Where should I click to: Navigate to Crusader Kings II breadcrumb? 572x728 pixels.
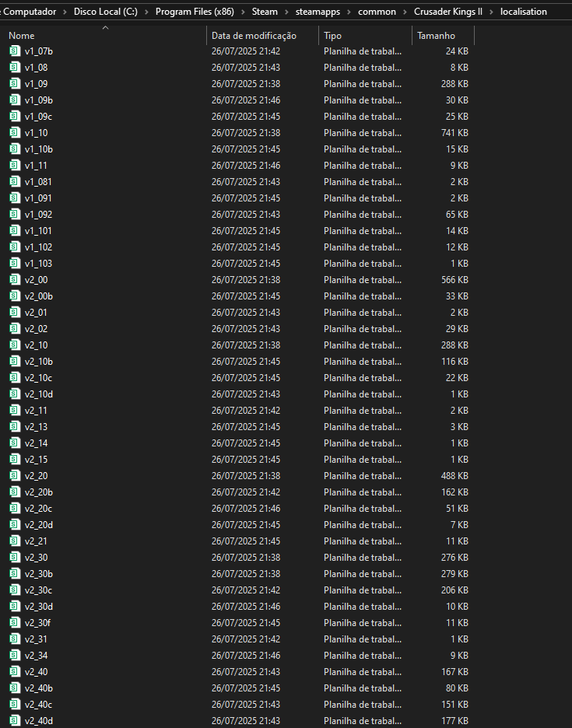pyautogui.click(x=448, y=12)
